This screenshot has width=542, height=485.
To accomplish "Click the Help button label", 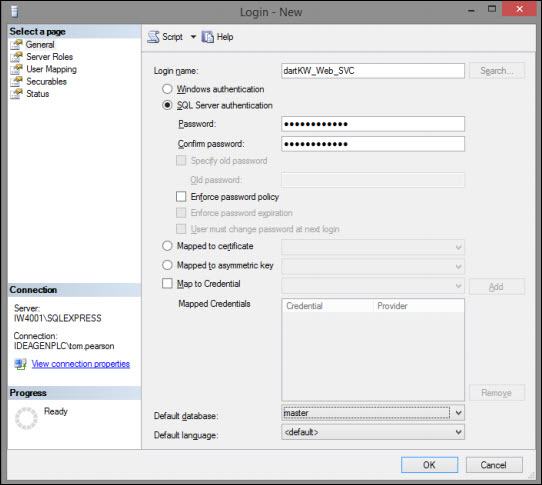I will [225, 37].
